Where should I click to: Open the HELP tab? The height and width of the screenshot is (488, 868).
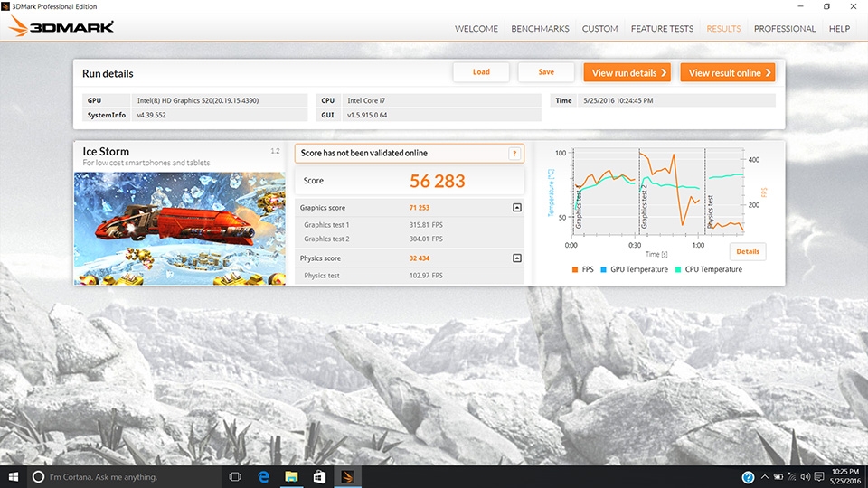(x=839, y=29)
